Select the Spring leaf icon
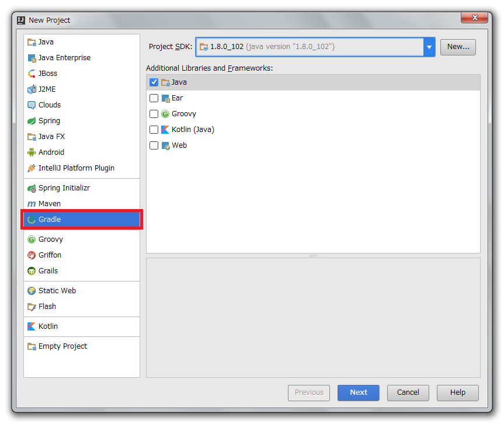 [32, 121]
